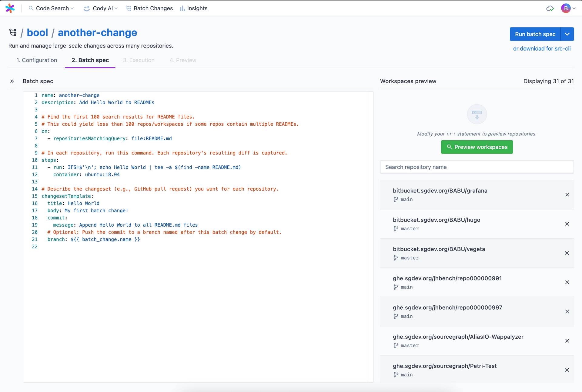Expand the sidebar with double chevron
The image size is (582, 392).
[12, 81]
